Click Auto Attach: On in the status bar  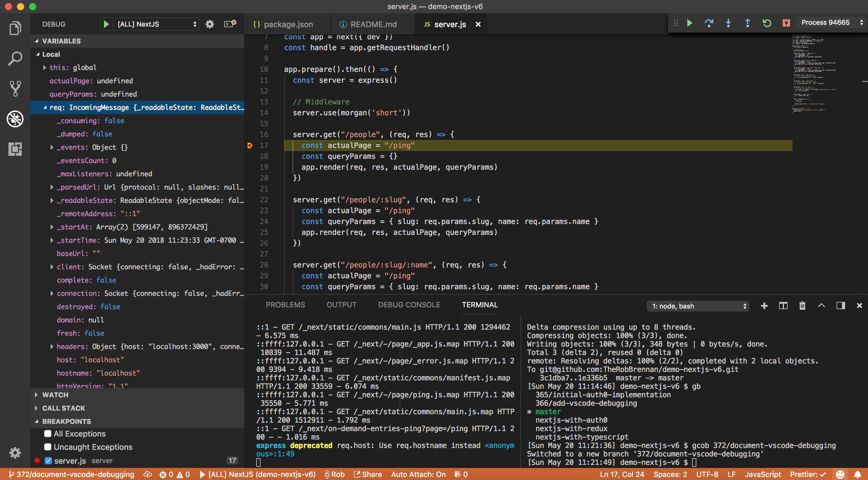tap(418, 474)
